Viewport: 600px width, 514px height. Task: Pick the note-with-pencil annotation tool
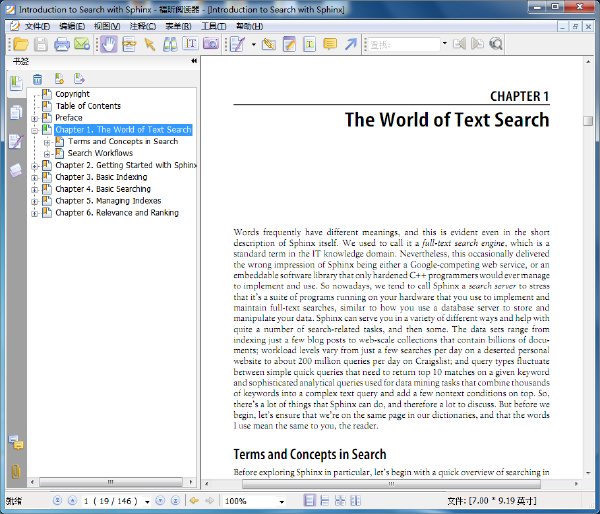(289, 44)
